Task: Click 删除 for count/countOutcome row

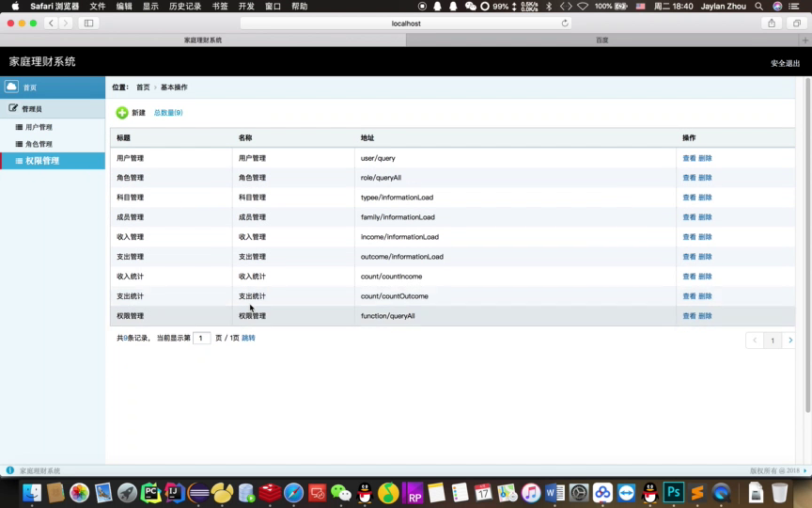Action: (705, 296)
